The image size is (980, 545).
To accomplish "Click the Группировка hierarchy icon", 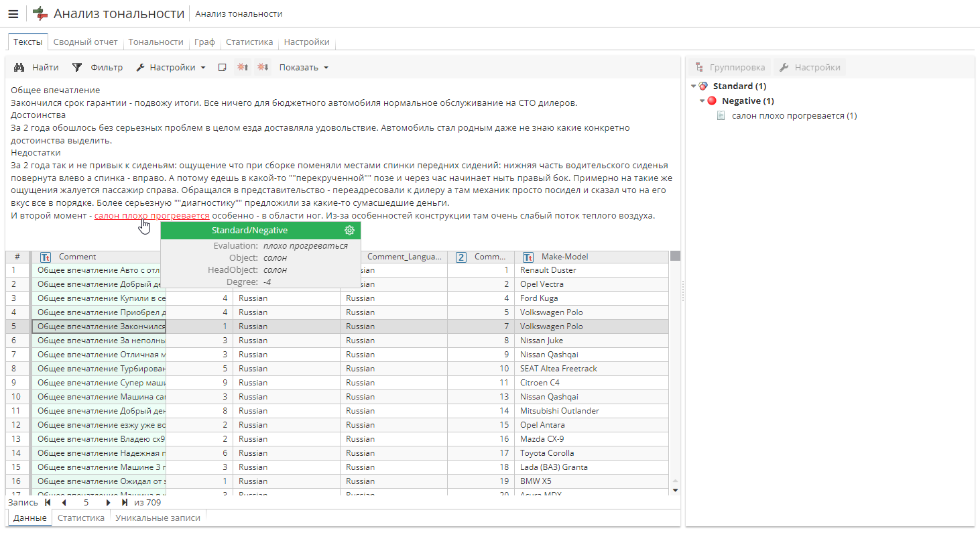I will [699, 67].
